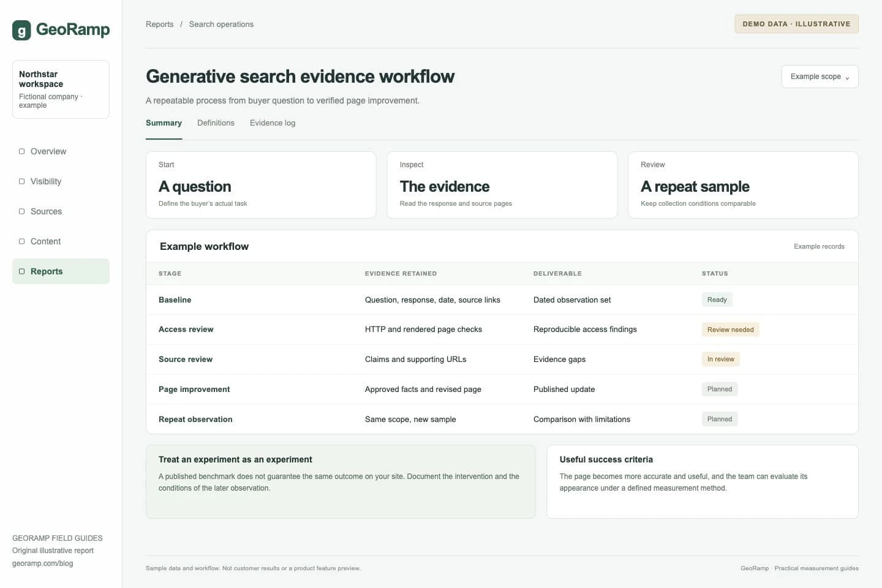Click the Reports sidebar square icon
The width and height of the screenshot is (882, 588).
click(22, 271)
